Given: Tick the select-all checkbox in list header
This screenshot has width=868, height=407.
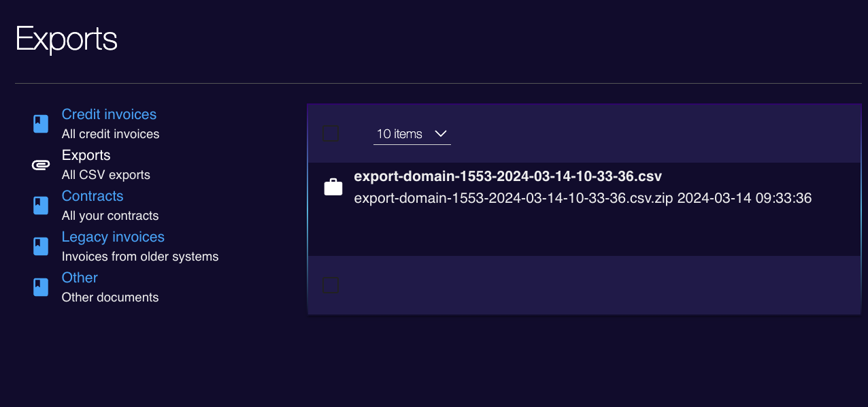Looking at the screenshot, I should pyautogui.click(x=330, y=133).
